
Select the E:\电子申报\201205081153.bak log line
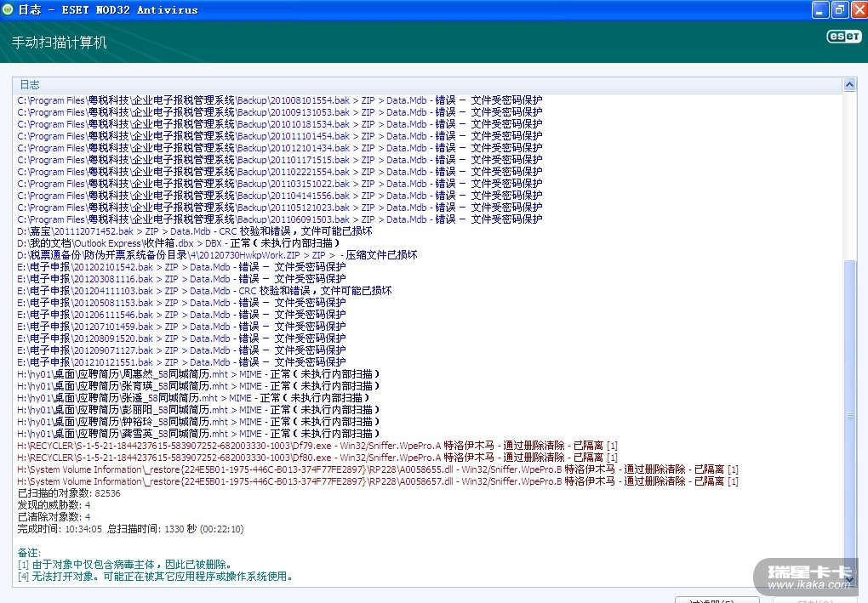(181, 303)
